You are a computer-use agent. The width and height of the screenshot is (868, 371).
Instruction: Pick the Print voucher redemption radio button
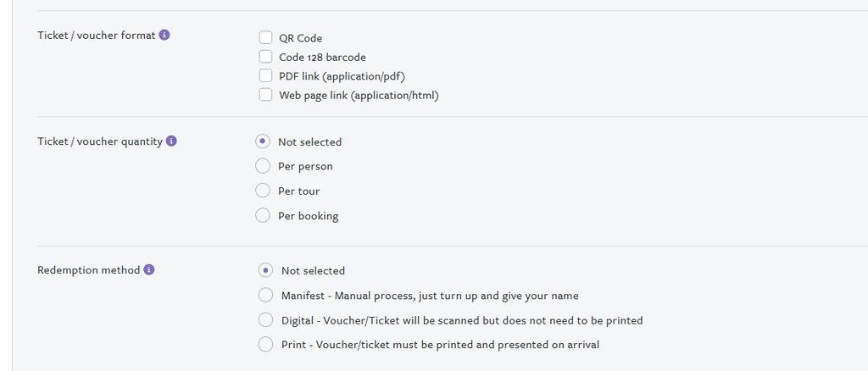[265, 345]
